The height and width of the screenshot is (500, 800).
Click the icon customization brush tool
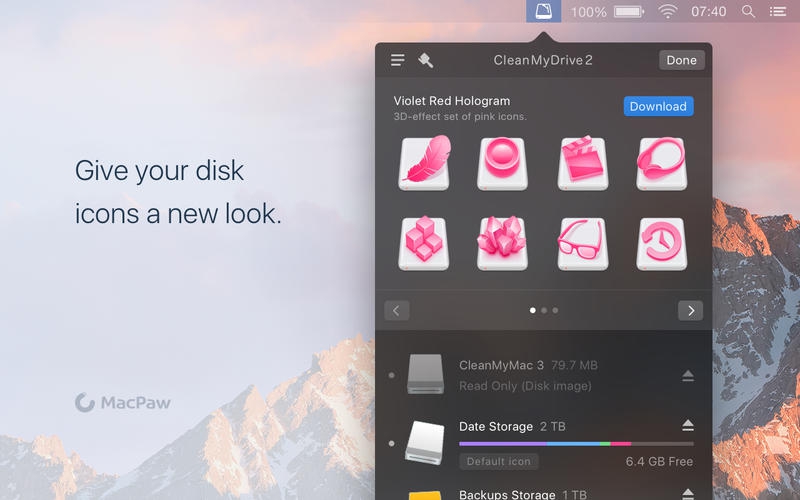click(x=426, y=60)
